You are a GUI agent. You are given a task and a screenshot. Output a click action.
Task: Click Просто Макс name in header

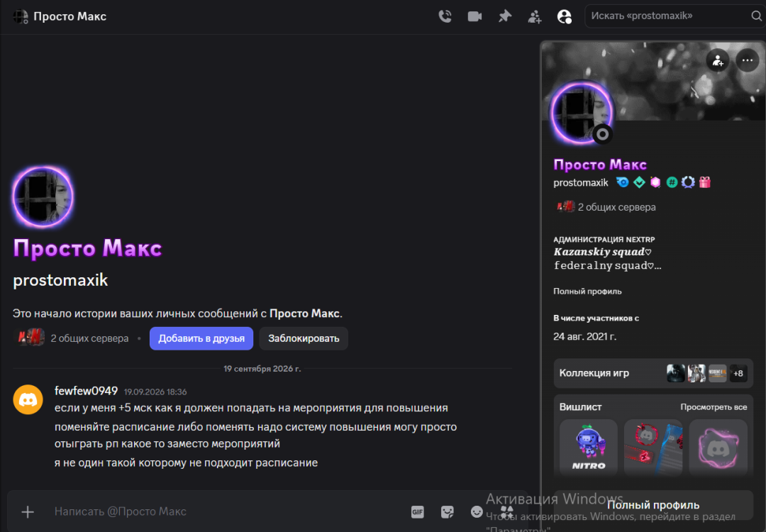click(70, 16)
